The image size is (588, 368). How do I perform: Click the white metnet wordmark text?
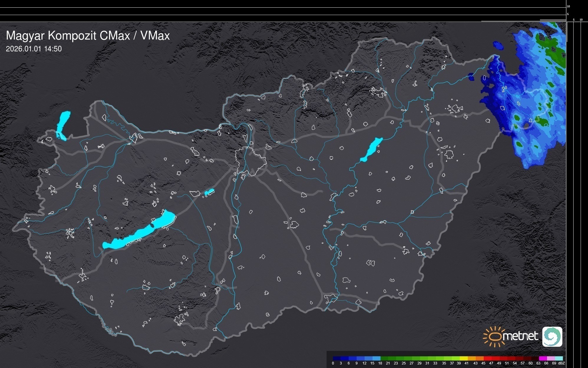[x=521, y=336]
